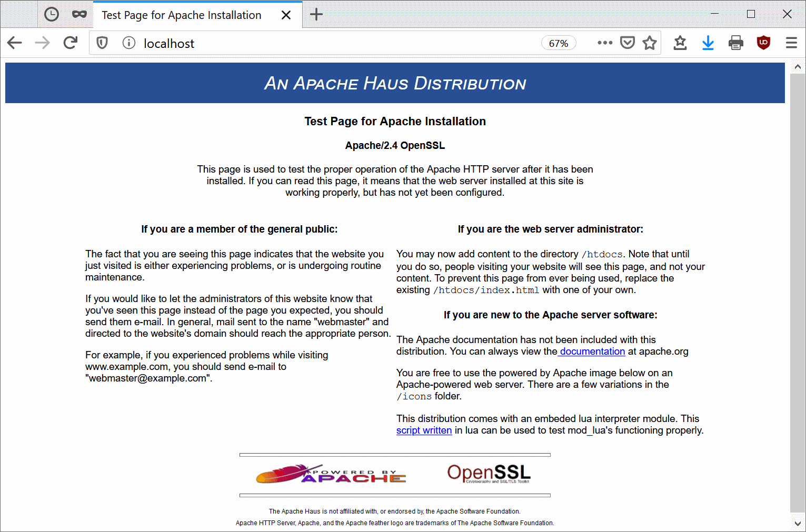Screen dimensions: 806x532
Task: Open the script written lua link
Action: (424, 430)
